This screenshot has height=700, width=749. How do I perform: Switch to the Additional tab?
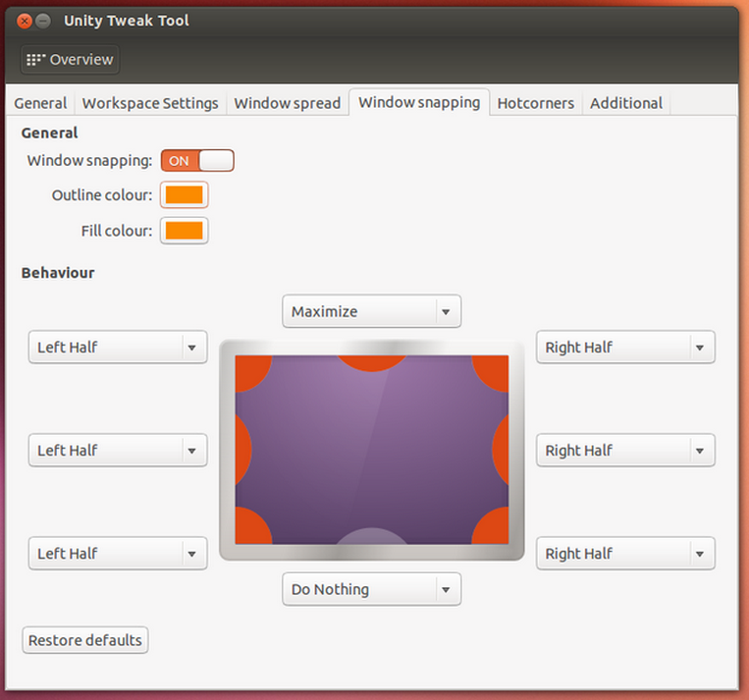tap(625, 103)
